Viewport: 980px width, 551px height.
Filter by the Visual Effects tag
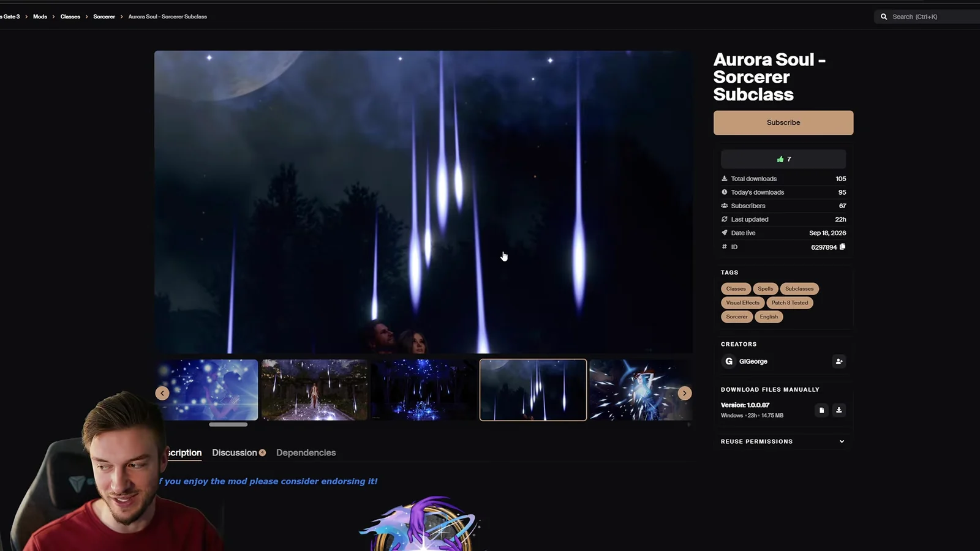pos(743,302)
